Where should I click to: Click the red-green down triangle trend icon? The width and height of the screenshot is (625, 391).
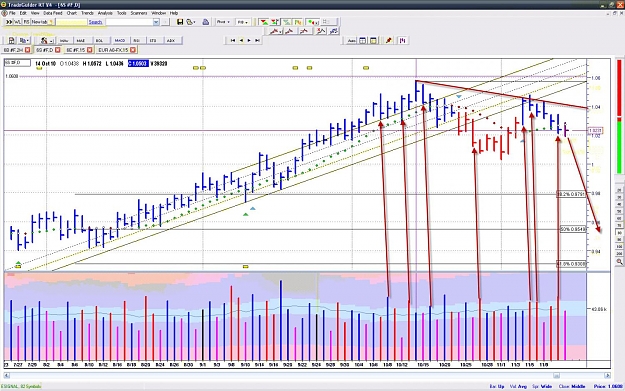click(x=264, y=22)
